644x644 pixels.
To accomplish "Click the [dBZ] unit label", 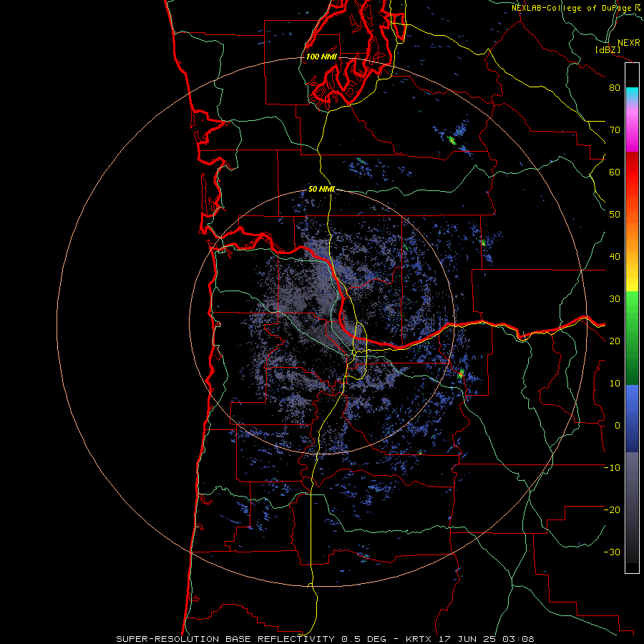I will click(x=608, y=50).
